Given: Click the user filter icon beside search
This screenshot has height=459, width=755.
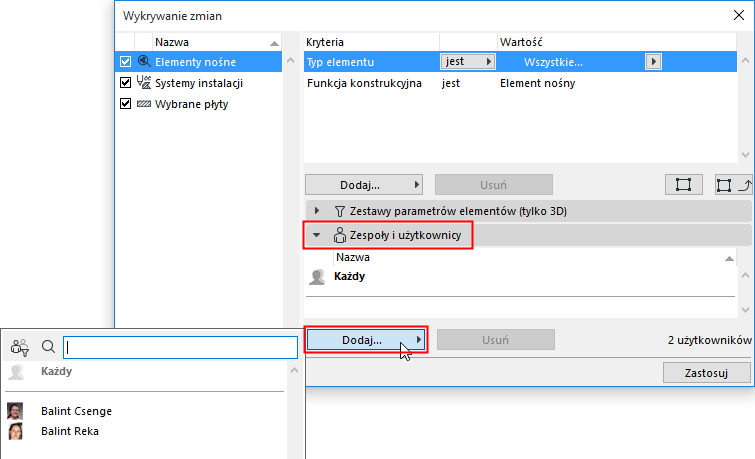Looking at the screenshot, I should pos(20,347).
